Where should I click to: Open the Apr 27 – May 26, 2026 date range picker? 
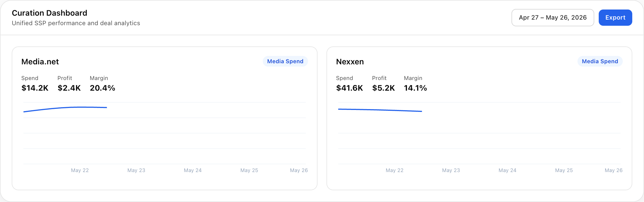coord(553,18)
